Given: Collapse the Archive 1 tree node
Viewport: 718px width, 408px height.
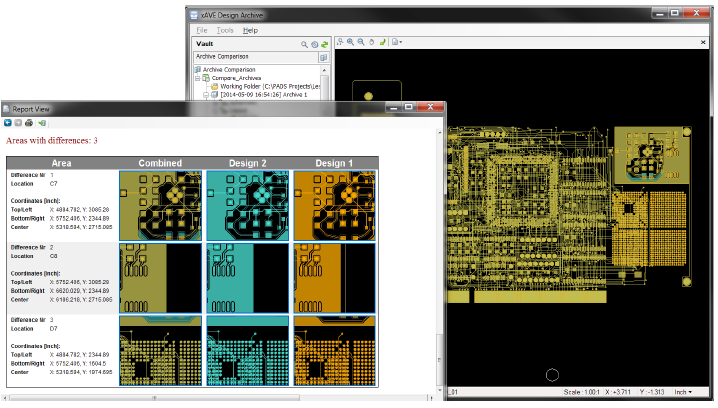Looking at the screenshot, I should point(206,95).
